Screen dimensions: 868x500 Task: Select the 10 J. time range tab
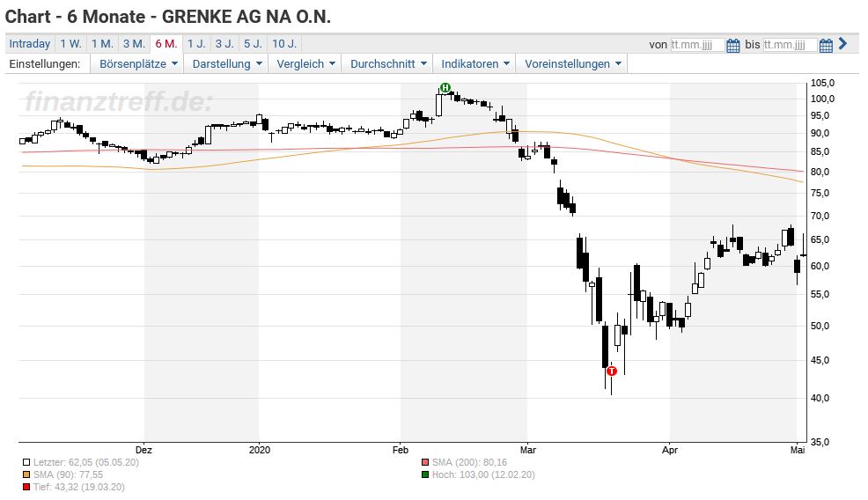tap(284, 44)
